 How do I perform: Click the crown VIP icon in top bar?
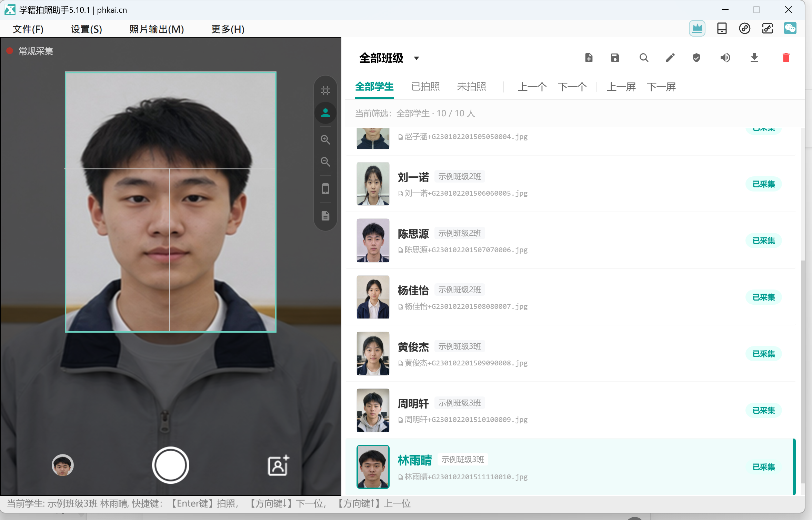tap(697, 29)
